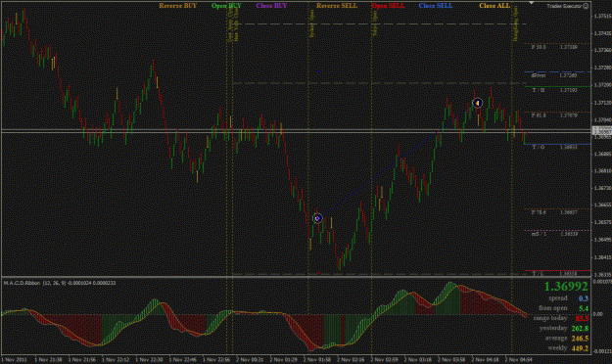The image size is (612, 364).
Task: Select the buy order entry circle marker
Action: click(x=317, y=218)
